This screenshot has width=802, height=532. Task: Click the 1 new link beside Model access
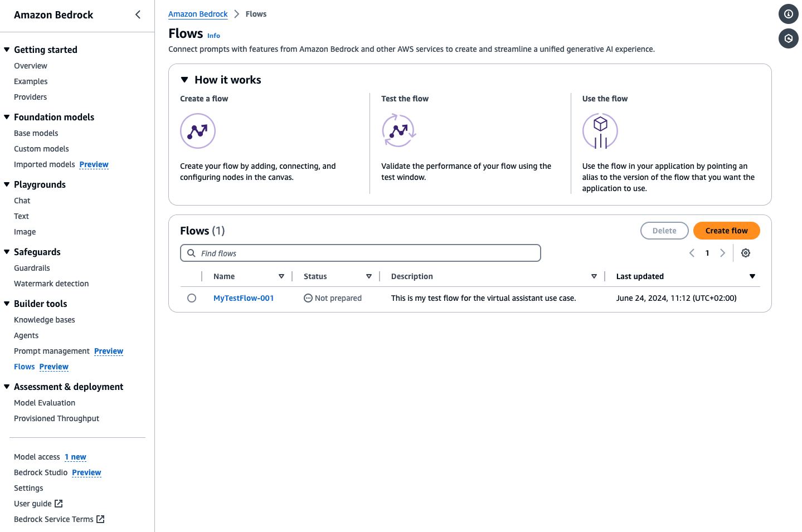pyautogui.click(x=75, y=457)
